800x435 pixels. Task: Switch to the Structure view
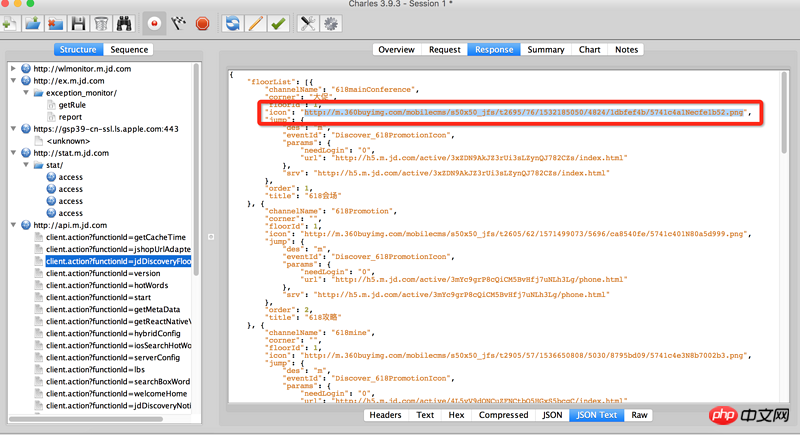(78, 49)
